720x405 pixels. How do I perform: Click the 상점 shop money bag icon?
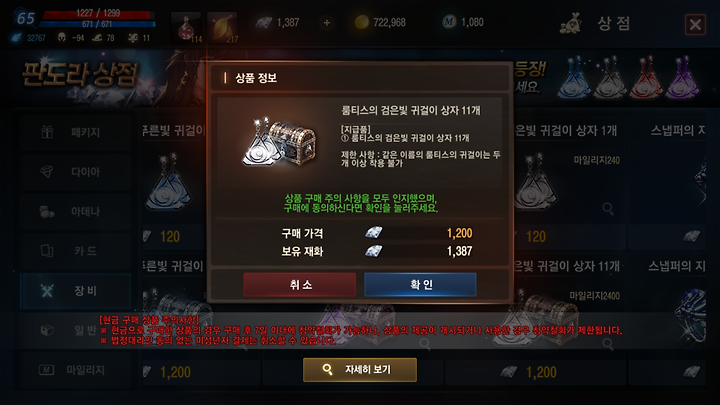point(571,23)
